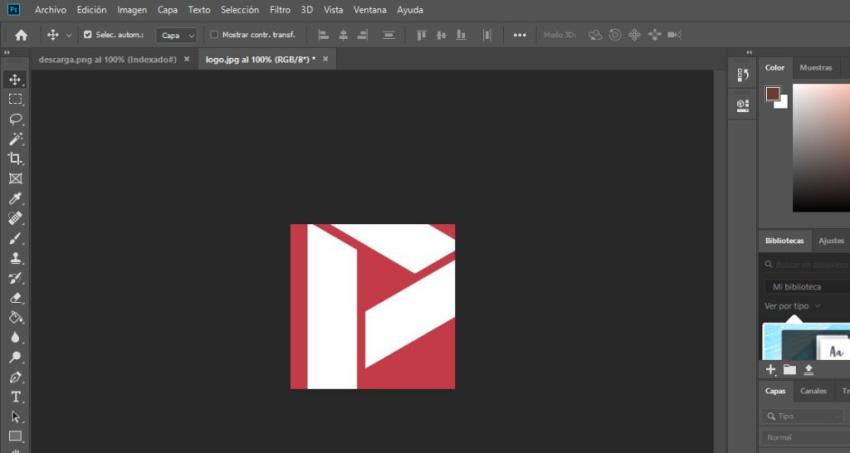Select the Paint Bucket tool
Image resolution: width=850 pixels, height=453 pixels.
click(15, 318)
